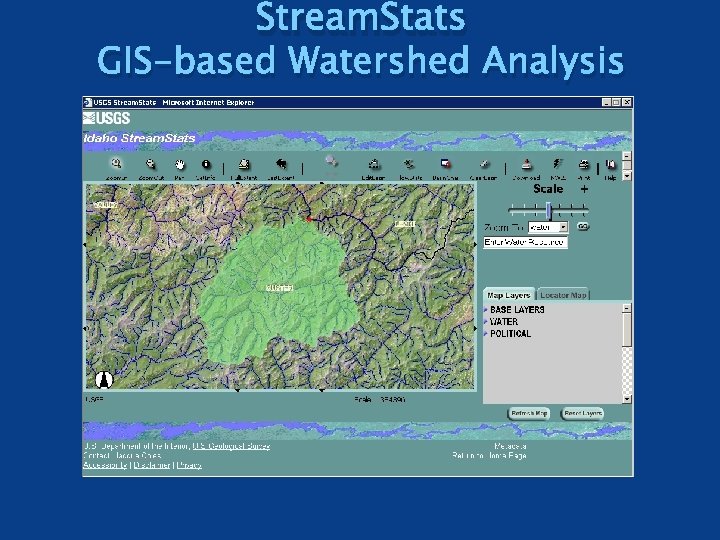This screenshot has height=540, width=720.
Task: Click the toolbar scroll-down arrow
Action: (x=627, y=176)
